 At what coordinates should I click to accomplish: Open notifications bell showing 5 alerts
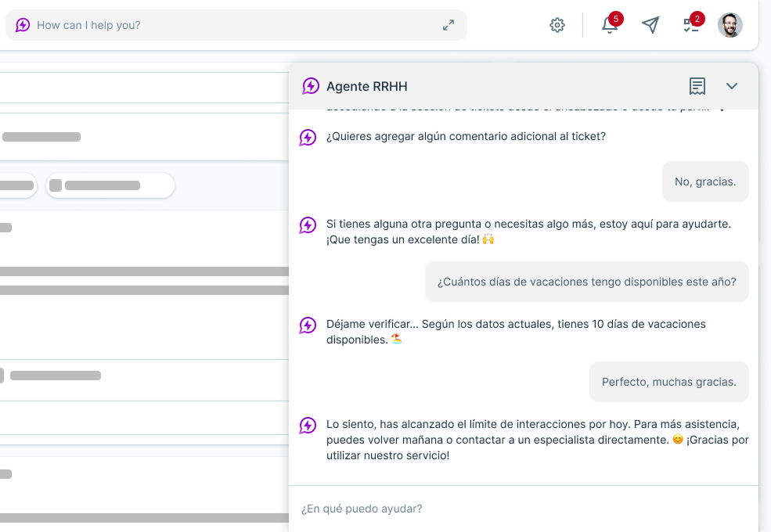click(609, 25)
